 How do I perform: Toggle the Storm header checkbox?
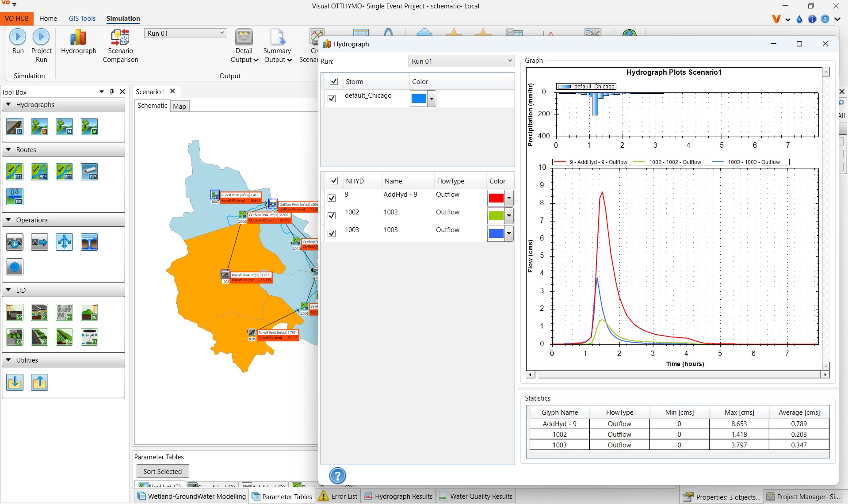(x=334, y=81)
